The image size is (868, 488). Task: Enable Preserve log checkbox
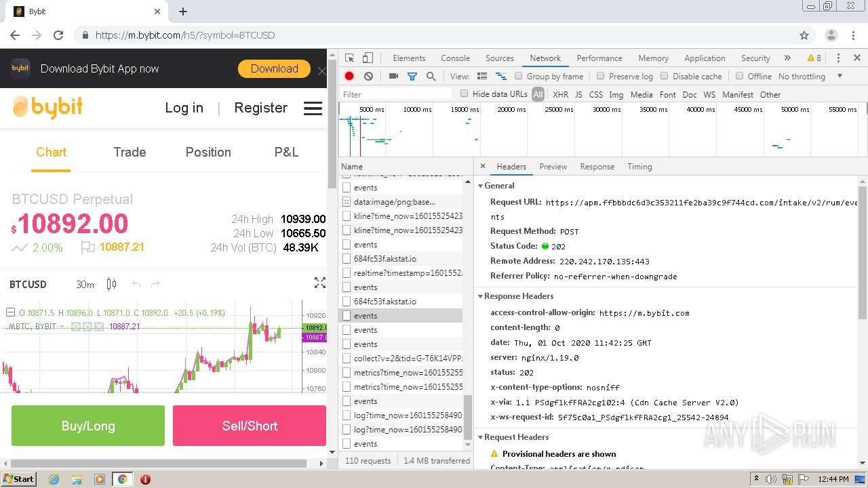(x=600, y=76)
